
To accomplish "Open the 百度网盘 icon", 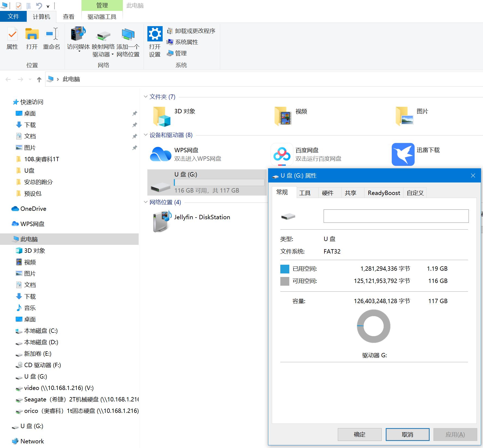I will 282,154.
